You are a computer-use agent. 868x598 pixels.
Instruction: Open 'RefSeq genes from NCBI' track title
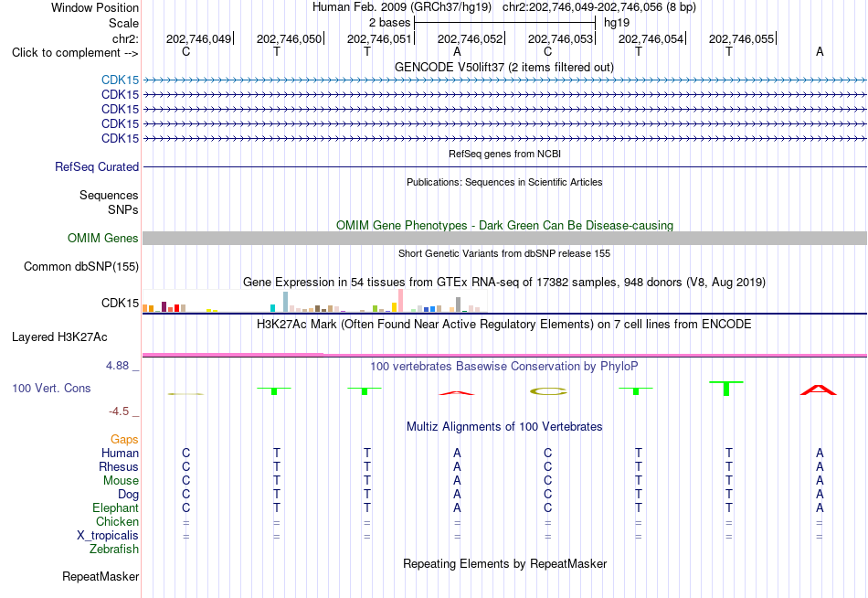(504, 154)
